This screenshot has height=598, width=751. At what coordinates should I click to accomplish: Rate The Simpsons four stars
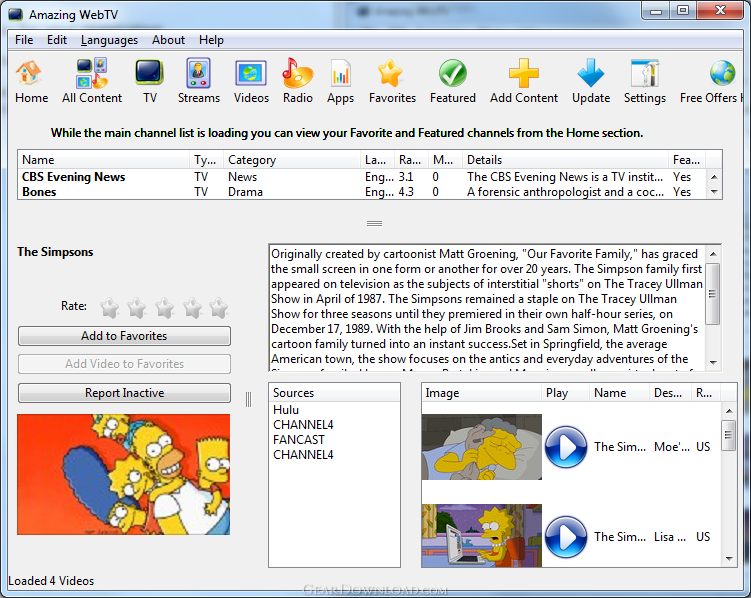(x=192, y=307)
